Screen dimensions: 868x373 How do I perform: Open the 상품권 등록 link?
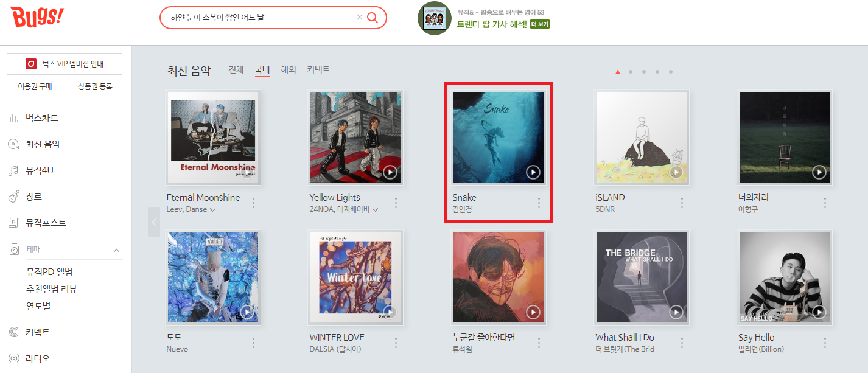95,87
